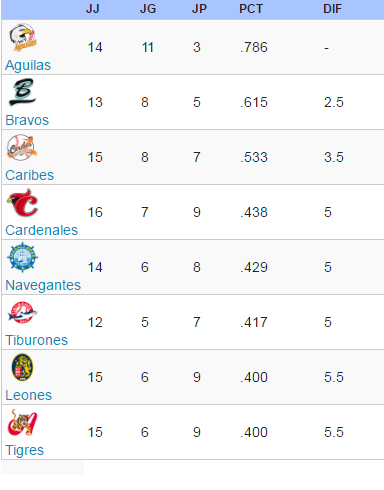Click the JJ games played header
The width and height of the screenshot is (384, 490).
tap(93, 9)
